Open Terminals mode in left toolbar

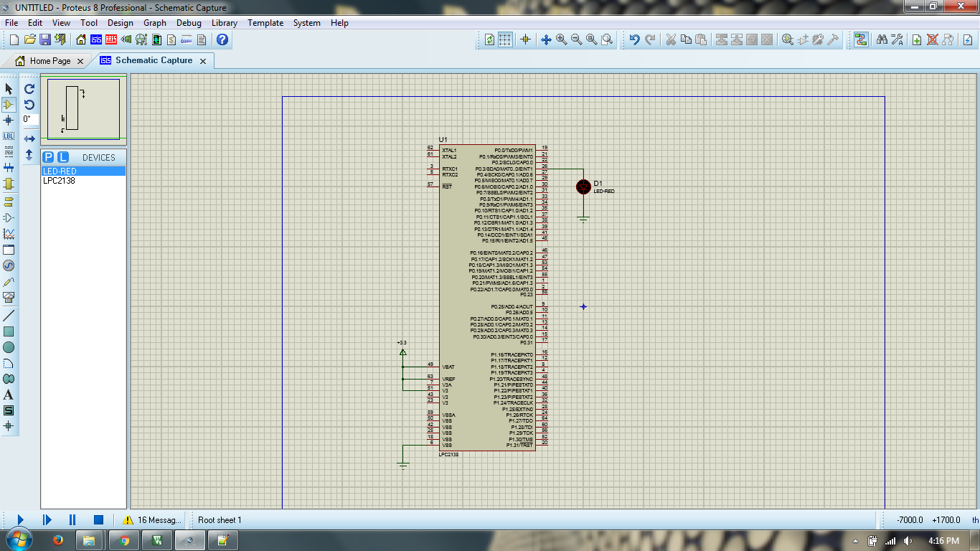(x=9, y=202)
